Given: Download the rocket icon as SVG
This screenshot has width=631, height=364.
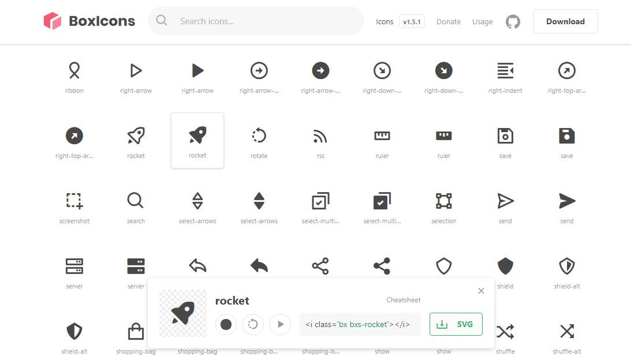Looking at the screenshot, I should 455,324.
